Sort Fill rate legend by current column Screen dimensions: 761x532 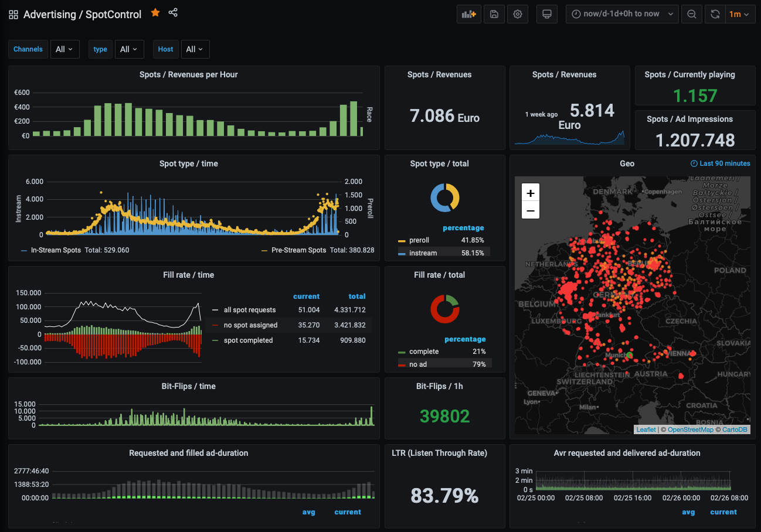point(306,296)
